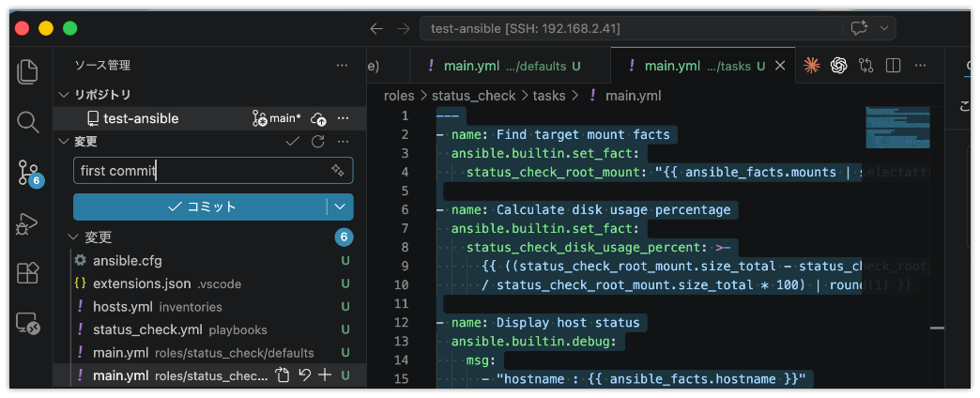Open the Remote Explorer view

(x=27, y=323)
